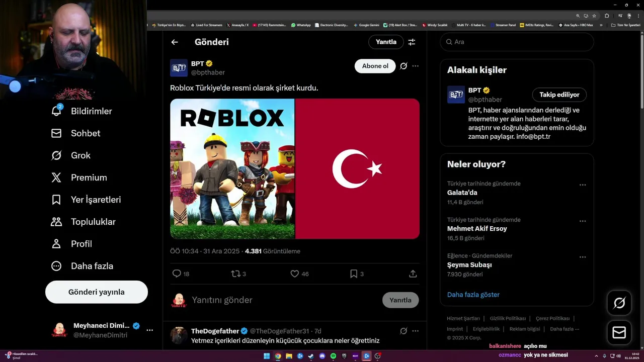
Task: Toggle Takip ediliyor button for BPT
Action: tap(559, 95)
